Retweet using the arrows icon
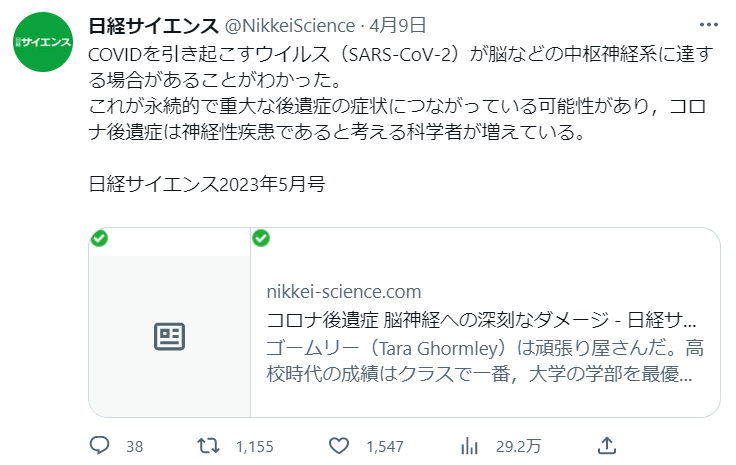This screenshot has height=465, width=736. [208, 445]
